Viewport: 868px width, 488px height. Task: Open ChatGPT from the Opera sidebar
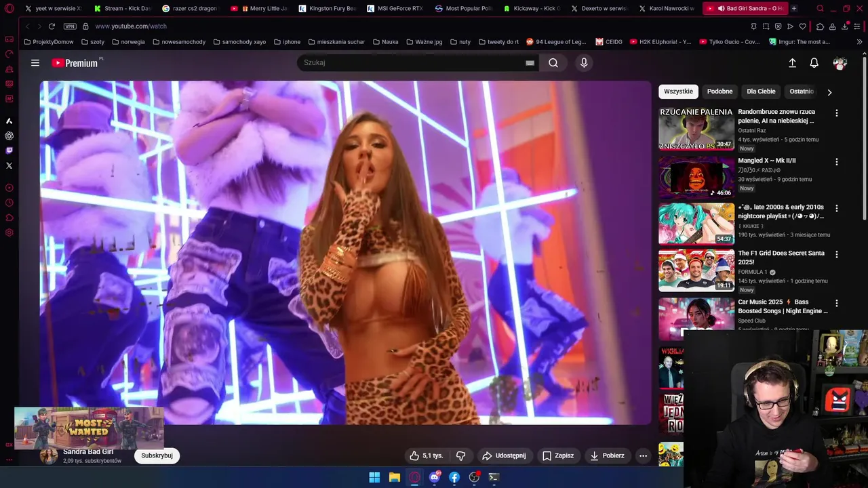(9, 136)
